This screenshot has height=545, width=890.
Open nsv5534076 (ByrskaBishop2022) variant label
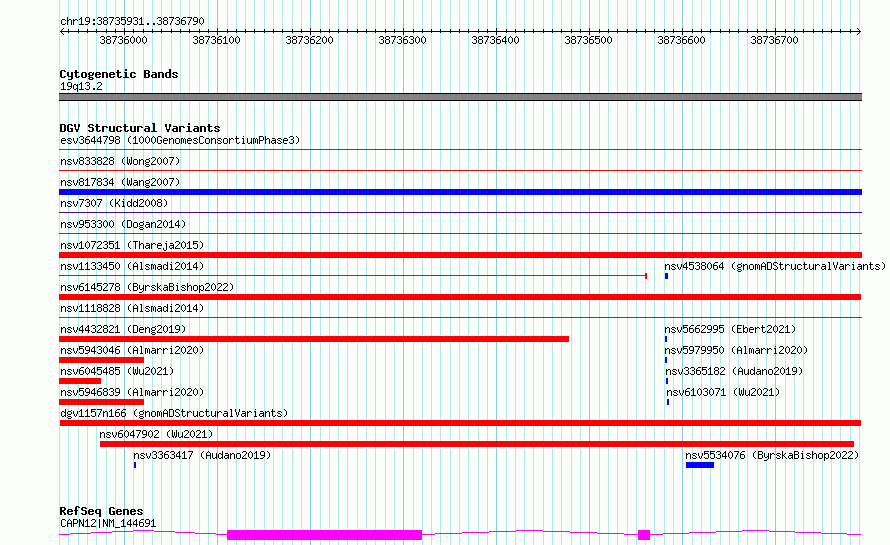(x=772, y=455)
